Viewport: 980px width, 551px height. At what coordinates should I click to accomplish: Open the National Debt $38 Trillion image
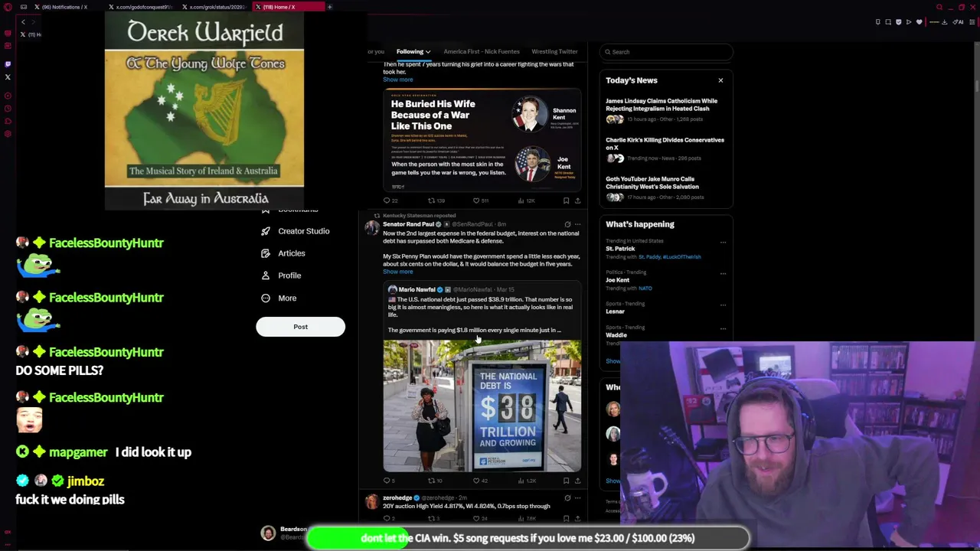pyautogui.click(x=482, y=406)
